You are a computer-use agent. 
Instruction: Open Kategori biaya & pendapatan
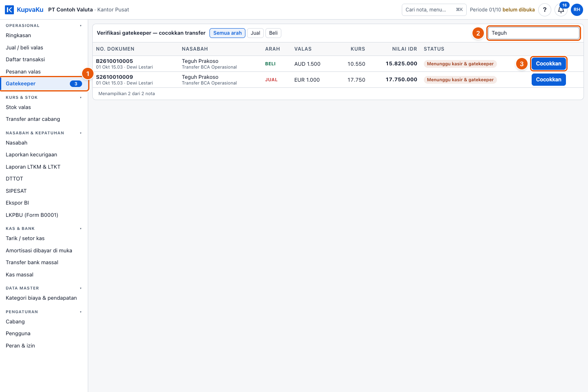pyautogui.click(x=44, y=298)
